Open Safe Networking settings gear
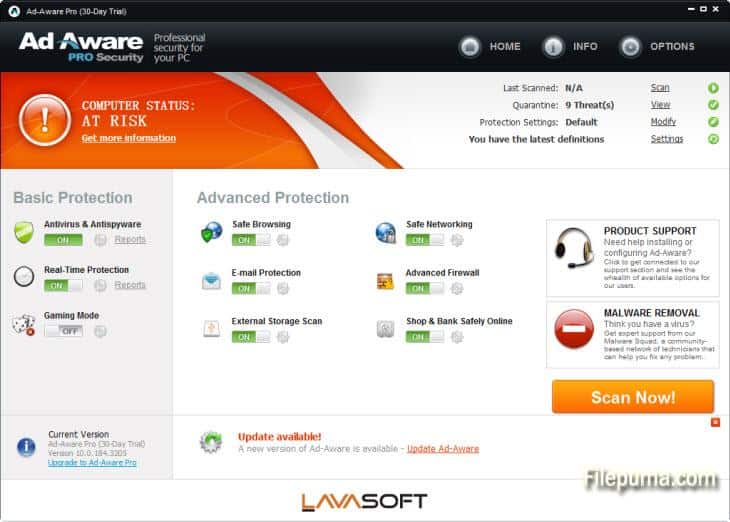Screen dimensions: 730x522 (x=457, y=240)
